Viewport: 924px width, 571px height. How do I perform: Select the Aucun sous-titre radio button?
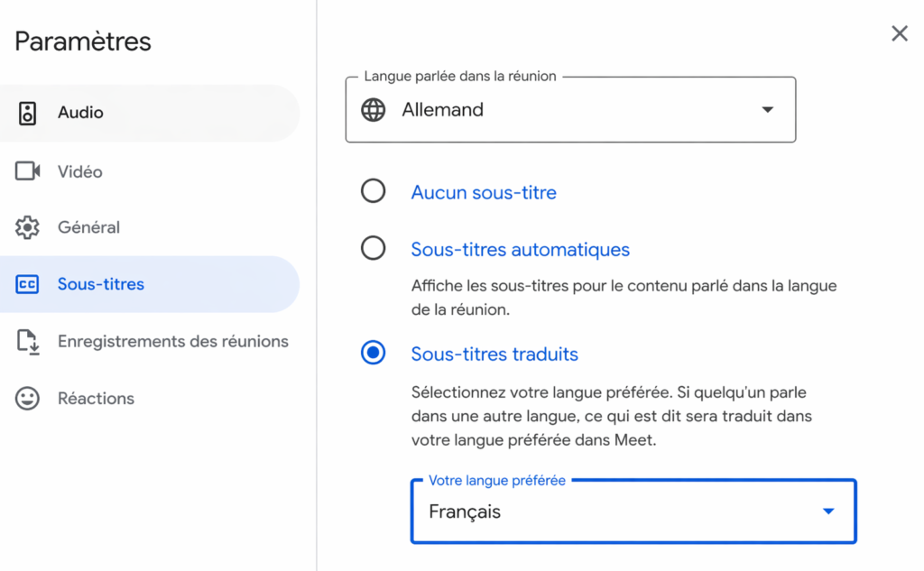pos(373,191)
